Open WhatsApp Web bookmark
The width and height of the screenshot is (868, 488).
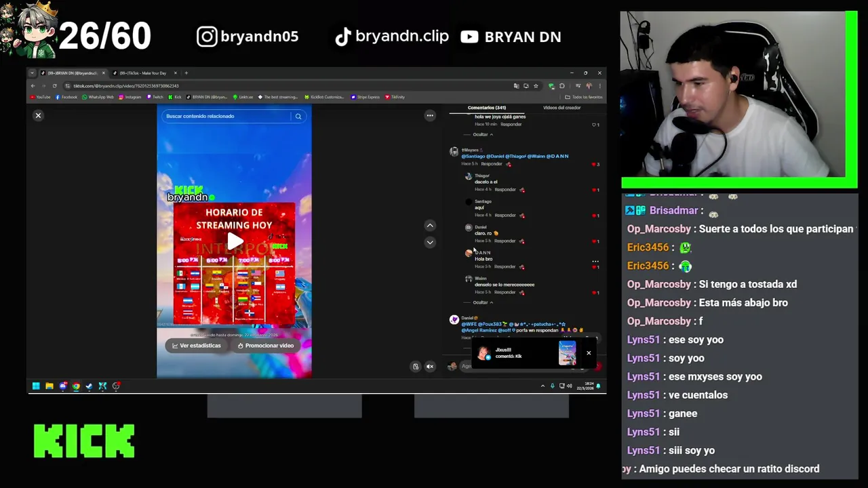point(98,97)
